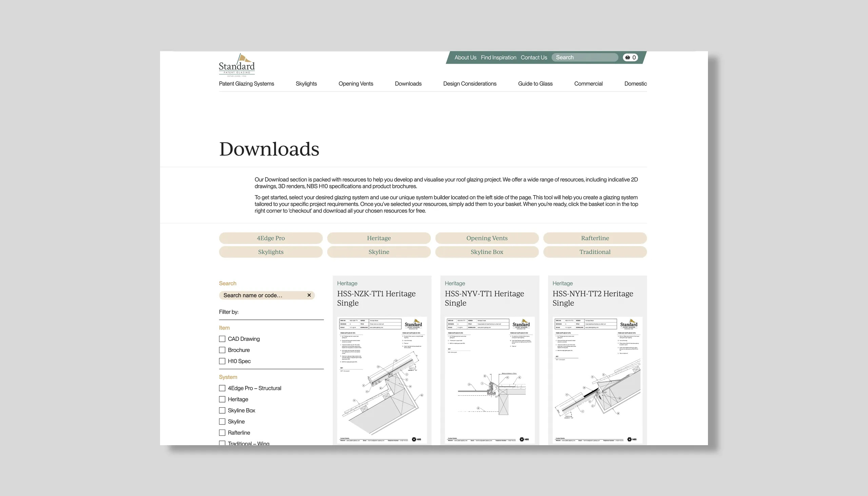Toggle the Rafterline system checkbox
The image size is (868, 496).
pos(222,432)
